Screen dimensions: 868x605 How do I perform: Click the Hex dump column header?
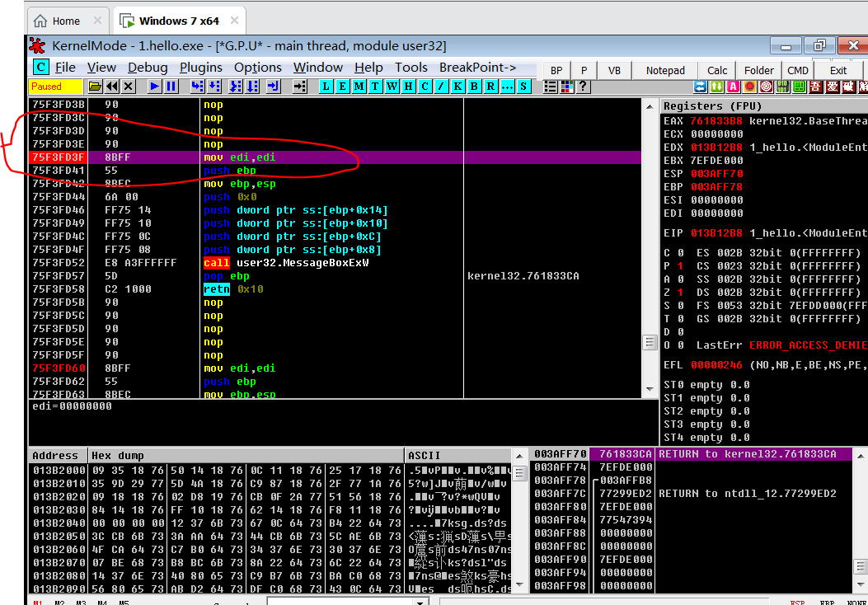click(246, 456)
